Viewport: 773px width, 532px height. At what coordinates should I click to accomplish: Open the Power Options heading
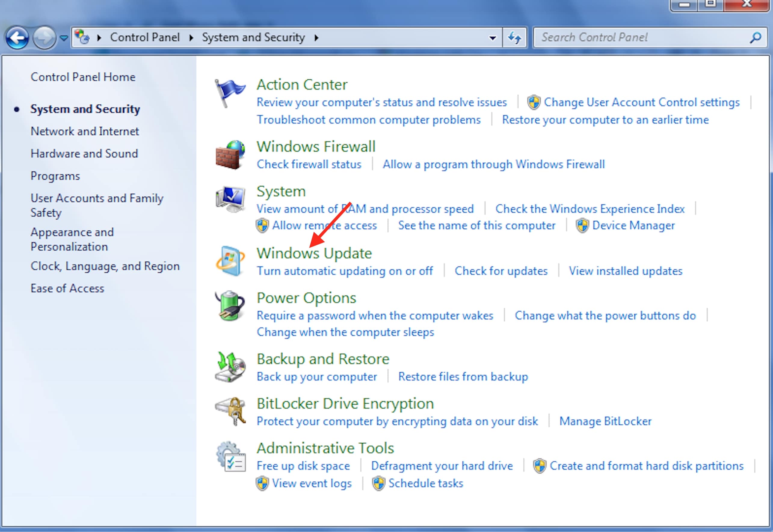tap(306, 298)
